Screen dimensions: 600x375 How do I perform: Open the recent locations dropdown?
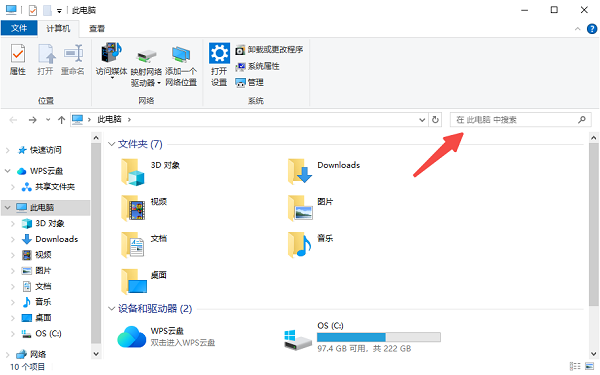pyautogui.click(x=48, y=120)
